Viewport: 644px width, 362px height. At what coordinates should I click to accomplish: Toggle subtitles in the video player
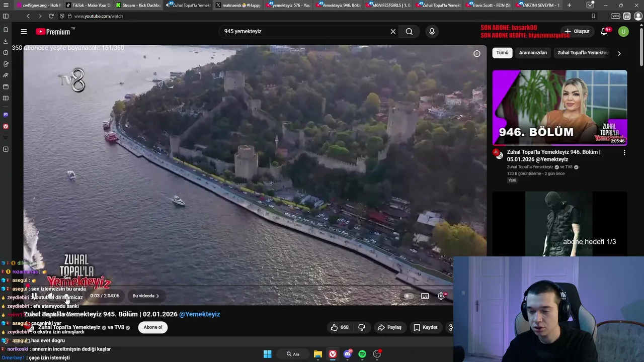(x=425, y=296)
